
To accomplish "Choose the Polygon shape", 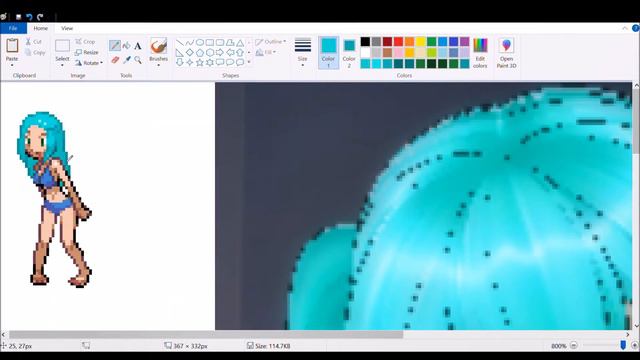I will (x=230, y=42).
